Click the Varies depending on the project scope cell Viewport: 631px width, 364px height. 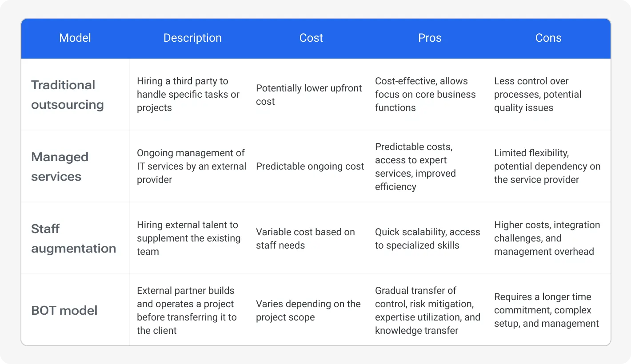coord(308,310)
